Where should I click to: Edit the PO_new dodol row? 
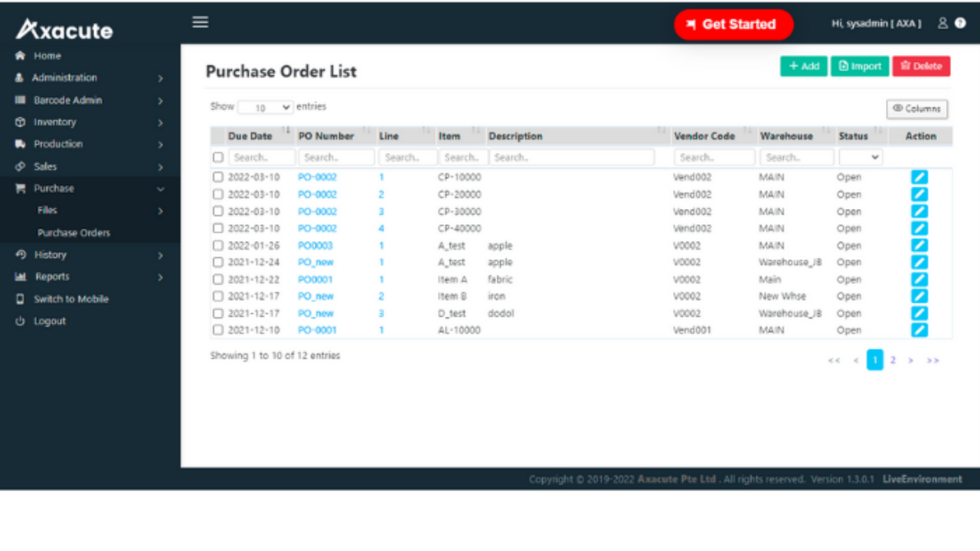(920, 313)
